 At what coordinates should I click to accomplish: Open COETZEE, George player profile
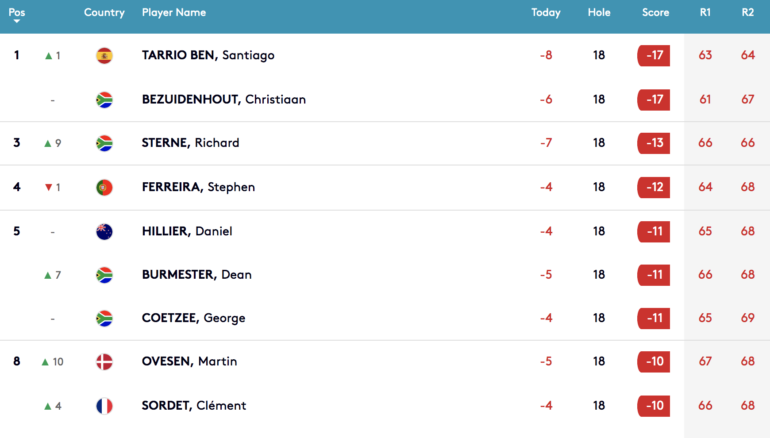point(193,318)
